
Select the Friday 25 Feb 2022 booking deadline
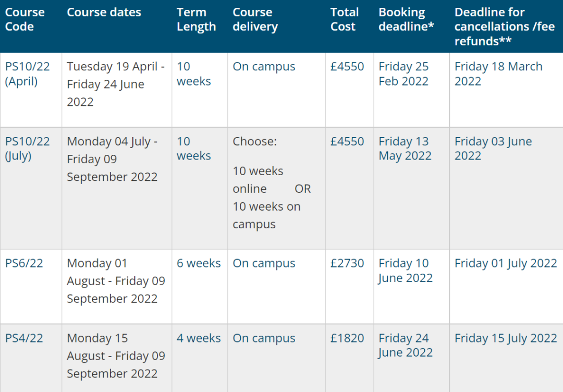(403, 73)
